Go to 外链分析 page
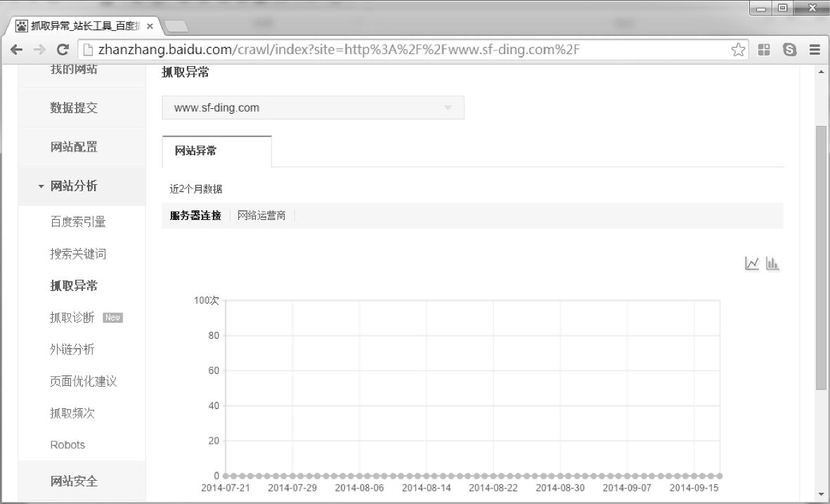The image size is (830, 504). (x=72, y=349)
